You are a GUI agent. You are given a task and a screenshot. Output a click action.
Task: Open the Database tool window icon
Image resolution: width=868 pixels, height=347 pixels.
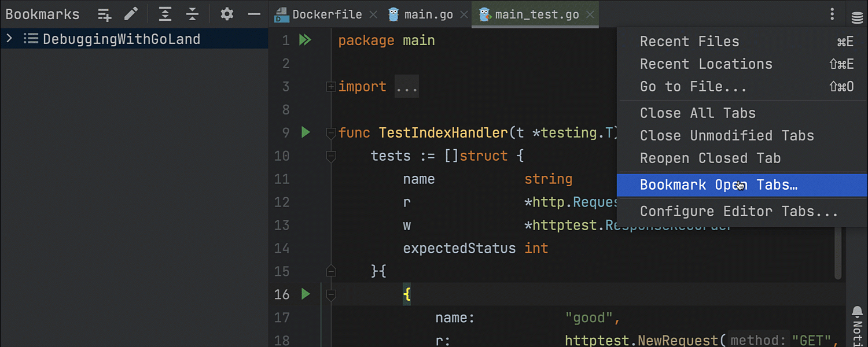857,17
